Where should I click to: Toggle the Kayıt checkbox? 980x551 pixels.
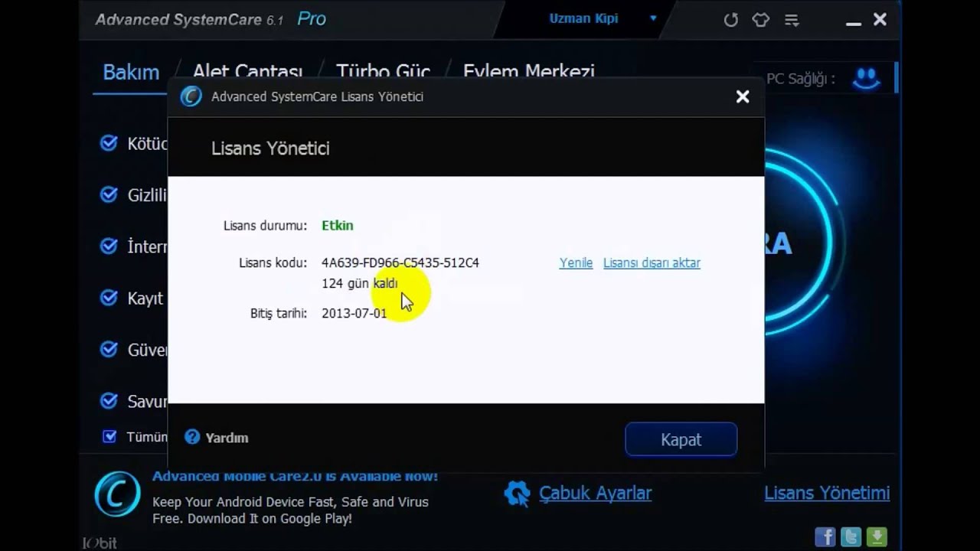[109, 297]
